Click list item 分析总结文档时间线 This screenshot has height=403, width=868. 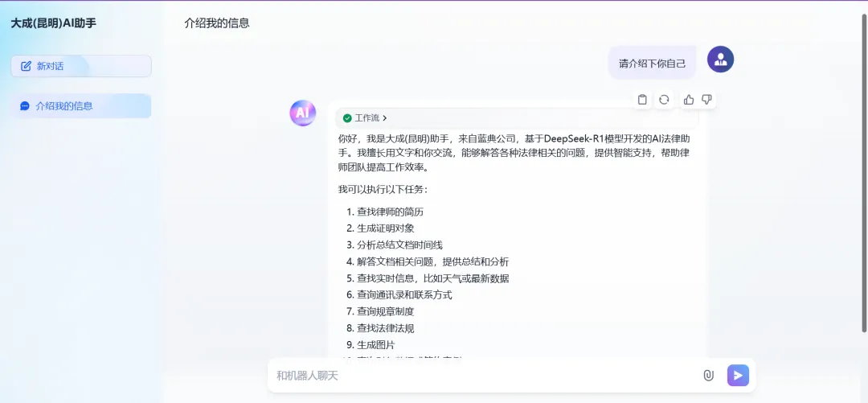(399, 245)
